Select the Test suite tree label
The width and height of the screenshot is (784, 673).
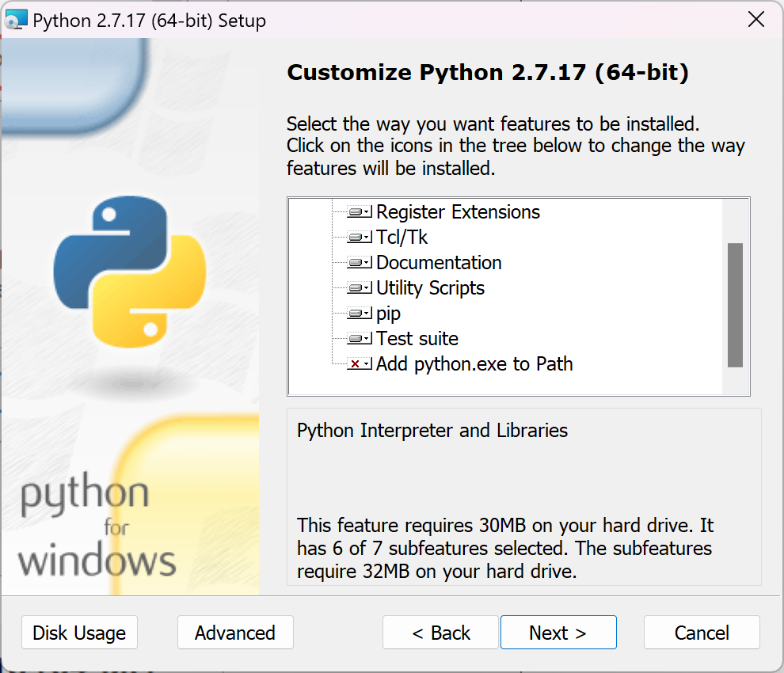(x=417, y=339)
